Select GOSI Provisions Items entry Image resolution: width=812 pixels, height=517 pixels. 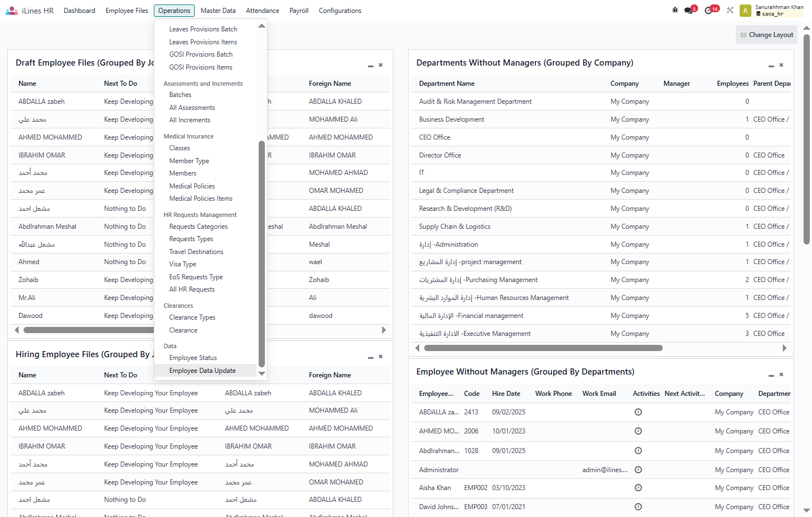205,67
